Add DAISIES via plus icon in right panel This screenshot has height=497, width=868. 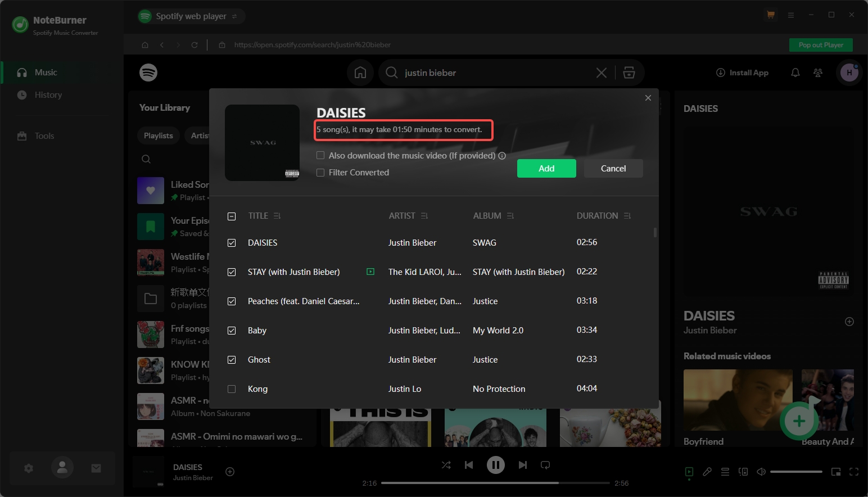point(849,322)
